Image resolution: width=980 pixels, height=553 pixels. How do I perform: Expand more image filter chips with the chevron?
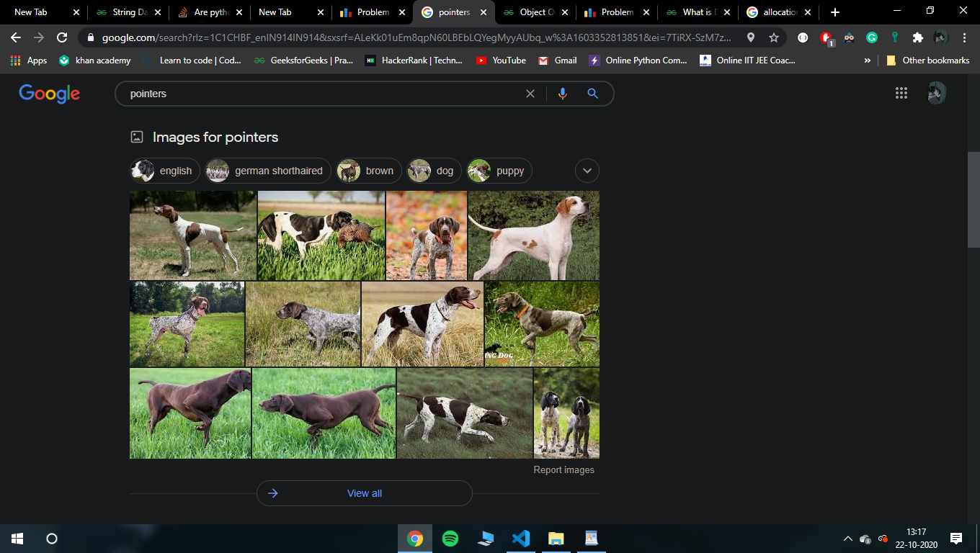[x=587, y=171]
